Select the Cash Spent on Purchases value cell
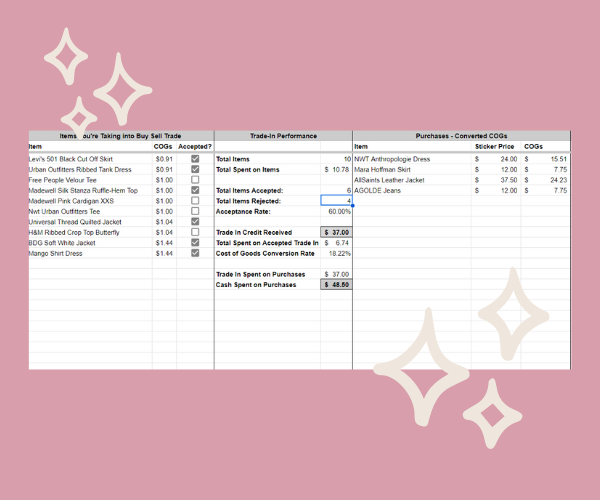Image resolution: width=600 pixels, height=500 pixels. coord(336,284)
